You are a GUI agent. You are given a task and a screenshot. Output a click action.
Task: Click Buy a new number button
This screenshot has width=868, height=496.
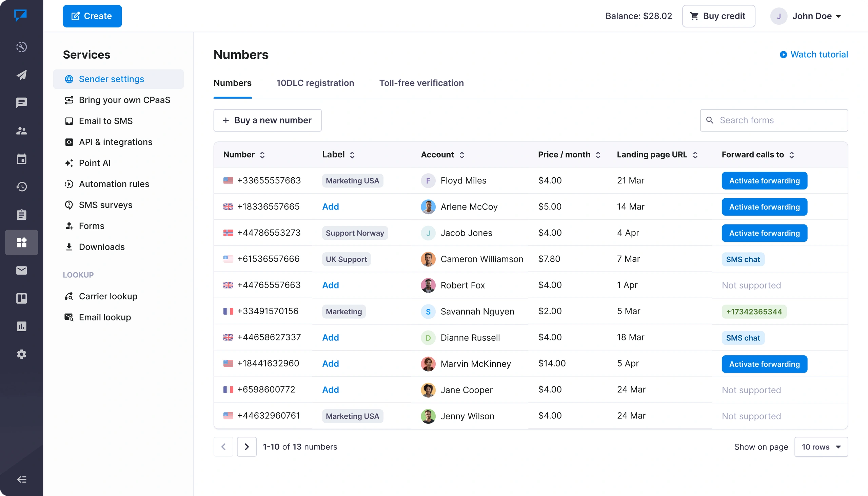click(268, 120)
